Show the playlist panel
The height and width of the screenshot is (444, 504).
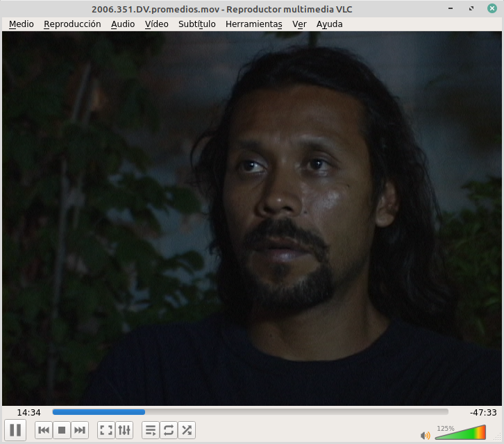coord(150,430)
